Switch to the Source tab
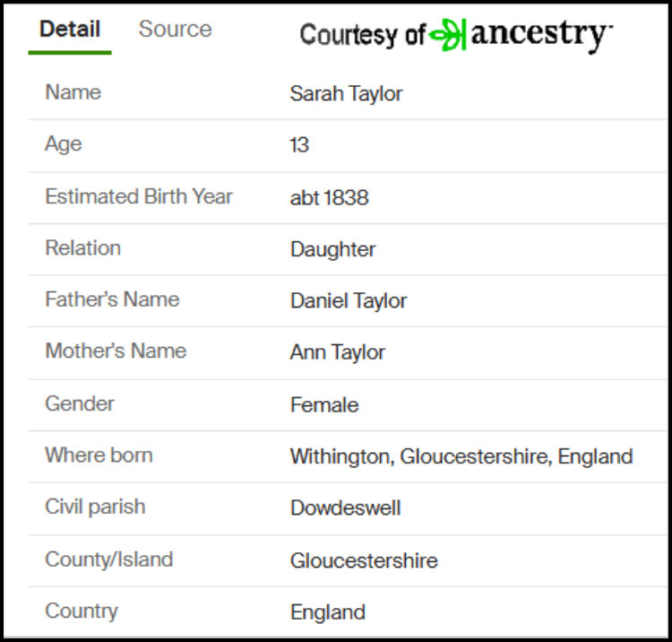The width and height of the screenshot is (672, 642). click(x=175, y=29)
